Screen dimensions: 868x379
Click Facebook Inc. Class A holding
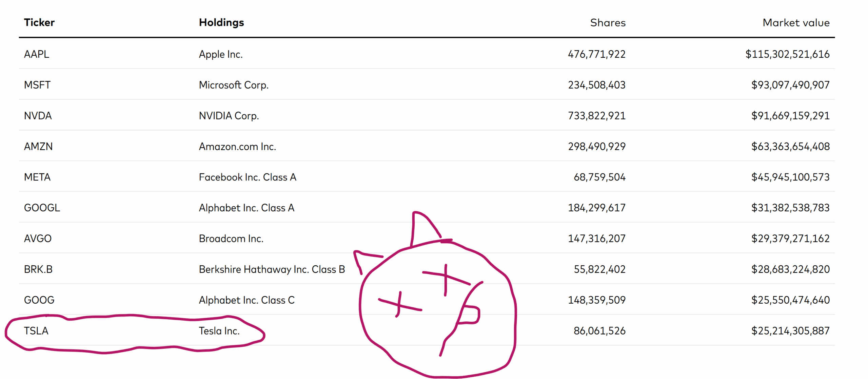[248, 177]
